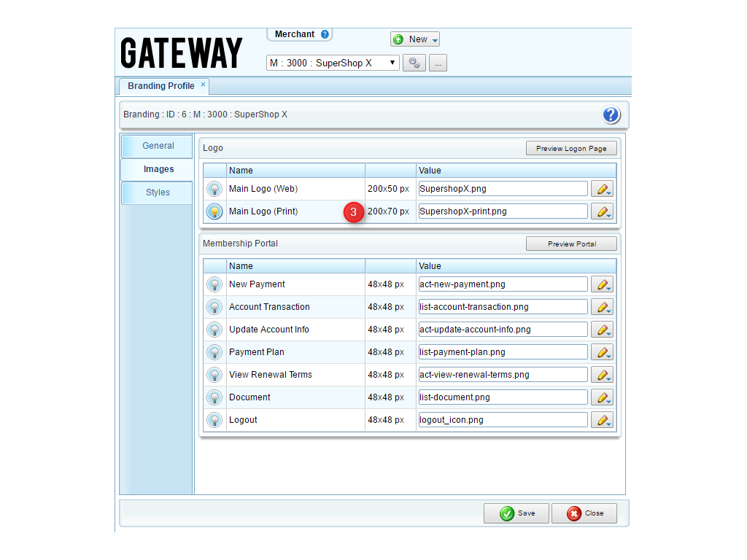Click the pencil edit icon for Main Logo (Web)
The height and width of the screenshot is (560, 747).
(602, 189)
